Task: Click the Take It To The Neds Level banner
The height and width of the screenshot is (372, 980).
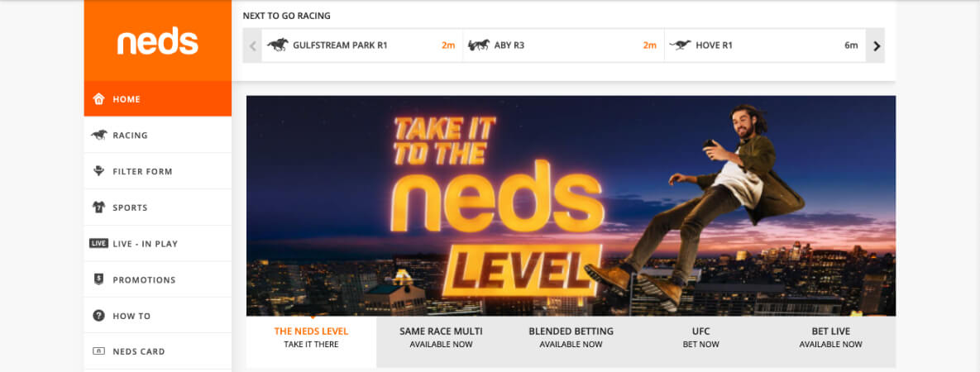Action: coord(571,206)
